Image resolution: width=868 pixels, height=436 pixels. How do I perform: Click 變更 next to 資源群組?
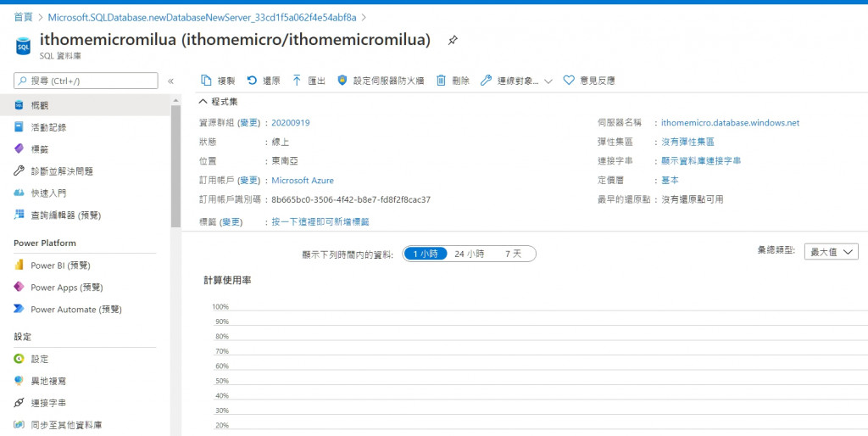point(248,123)
